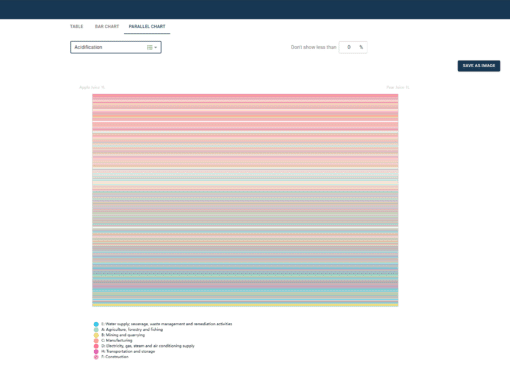Switch to the TABLE tab
This screenshot has width=510, height=382.
pos(76,26)
